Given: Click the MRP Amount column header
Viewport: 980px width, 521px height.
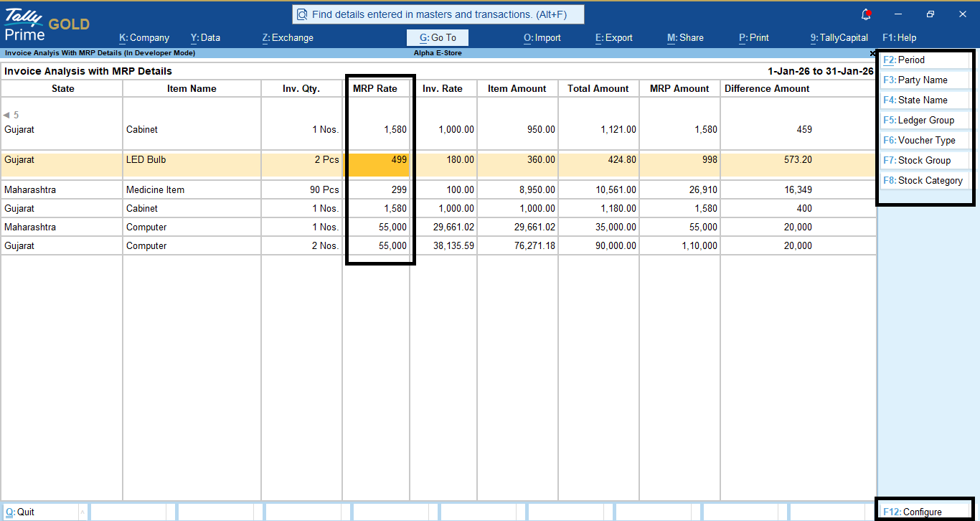Looking at the screenshot, I should tap(679, 89).
